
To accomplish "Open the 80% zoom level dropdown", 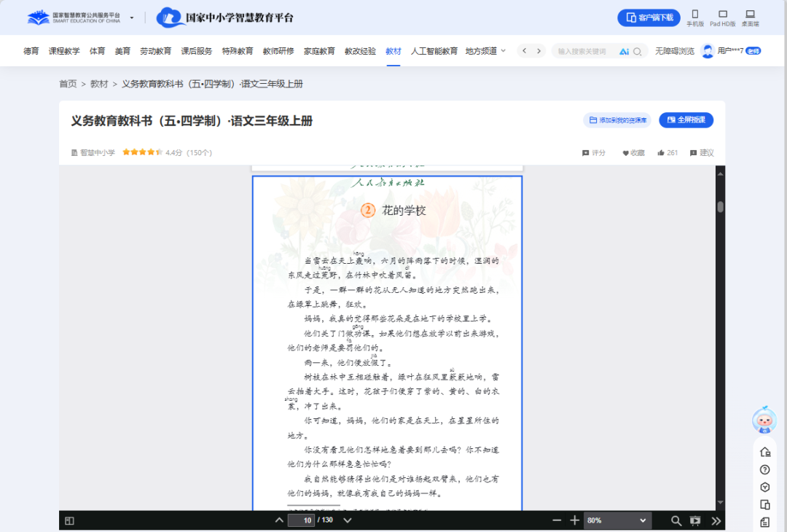I will [x=617, y=520].
